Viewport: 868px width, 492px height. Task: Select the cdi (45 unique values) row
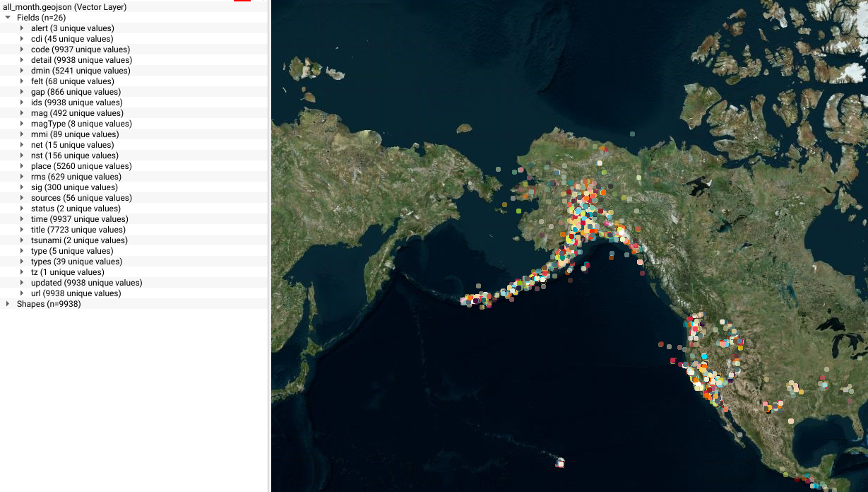point(71,39)
